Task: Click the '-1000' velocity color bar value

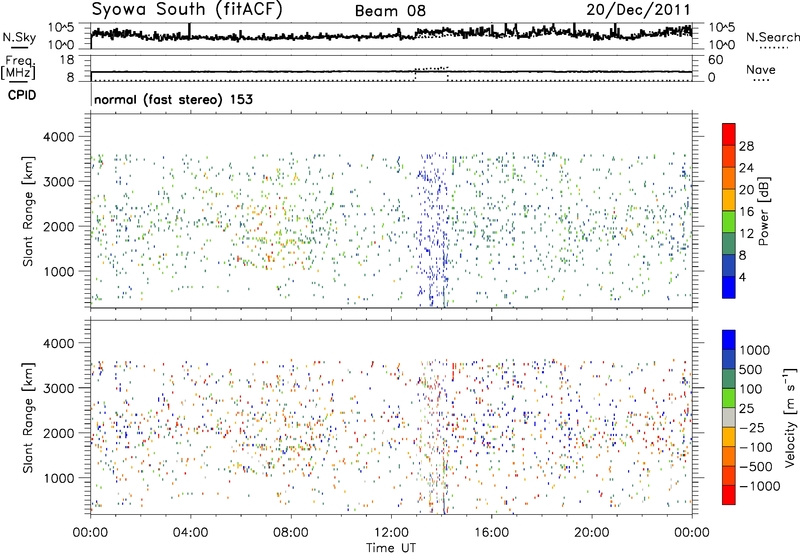Action: 760,486
